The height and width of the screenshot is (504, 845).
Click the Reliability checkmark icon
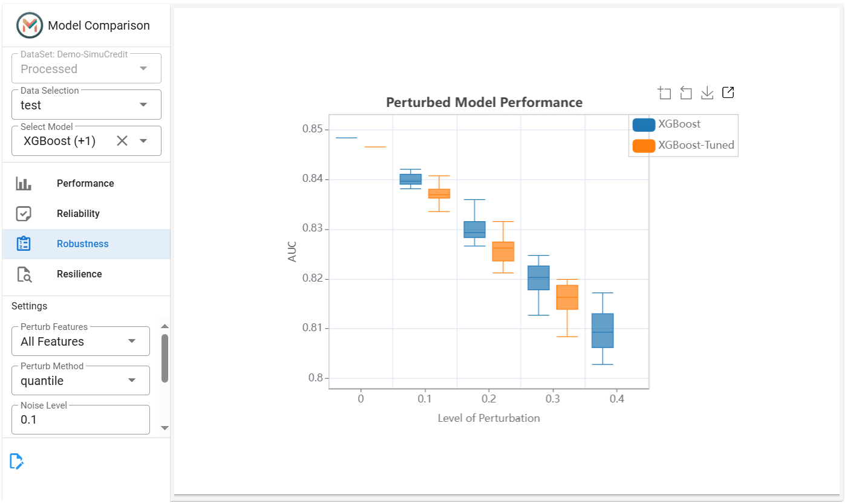coord(24,214)
